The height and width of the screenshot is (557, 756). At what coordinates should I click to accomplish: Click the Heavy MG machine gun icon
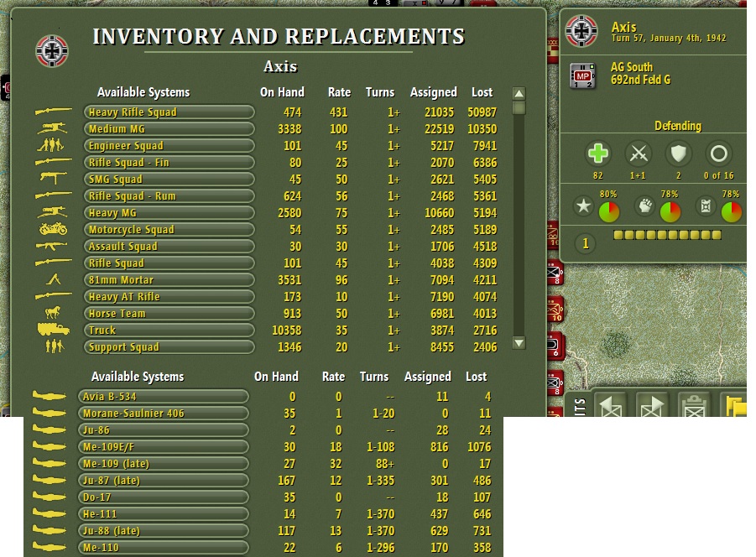[x=53, y=212]
